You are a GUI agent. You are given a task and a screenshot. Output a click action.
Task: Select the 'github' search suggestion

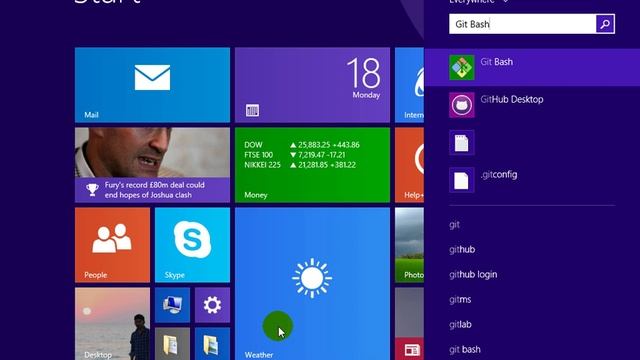click(x=462, y=249)
